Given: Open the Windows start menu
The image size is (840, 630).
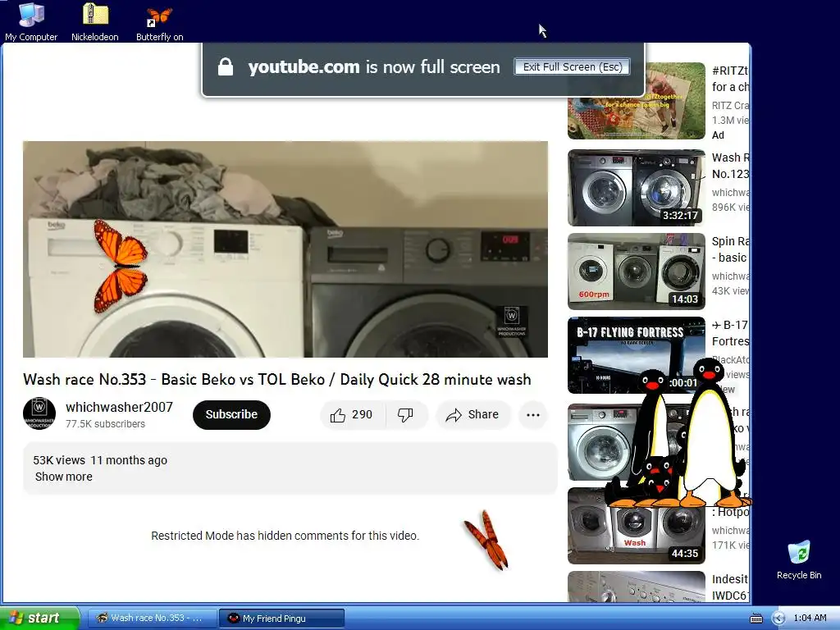Looking at the screenshot, I should 39,618.
